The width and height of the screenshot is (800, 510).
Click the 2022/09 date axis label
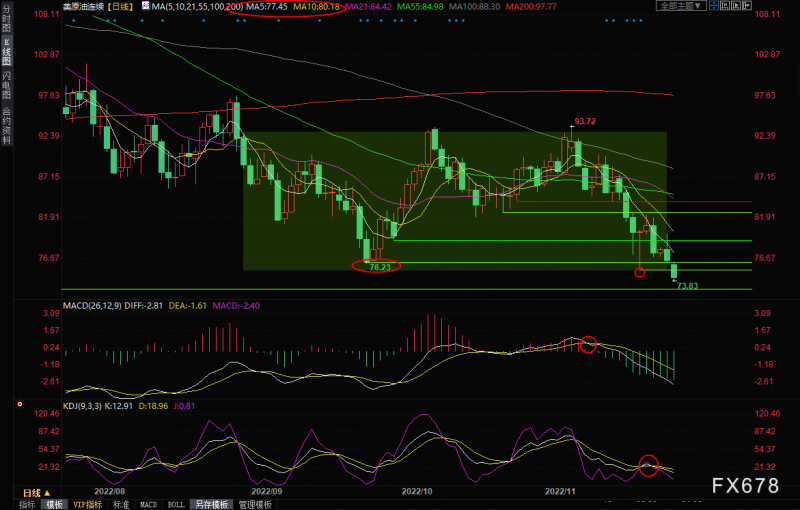click(x=267, y=491)
